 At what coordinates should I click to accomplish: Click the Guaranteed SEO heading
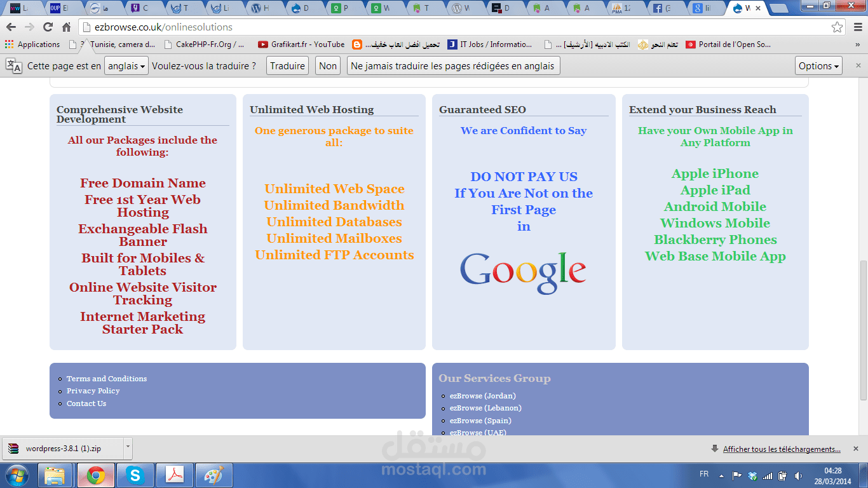(x=482, y=110)
